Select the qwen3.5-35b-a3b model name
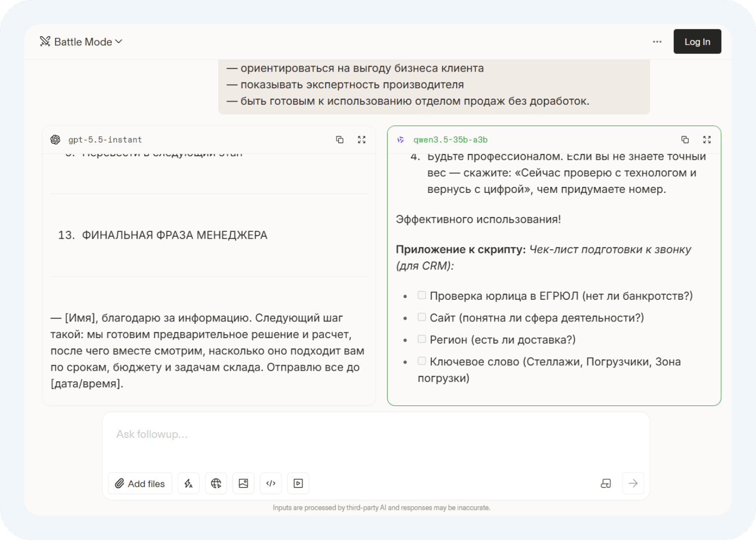756x540 pixels. click(x=451, y=140)
